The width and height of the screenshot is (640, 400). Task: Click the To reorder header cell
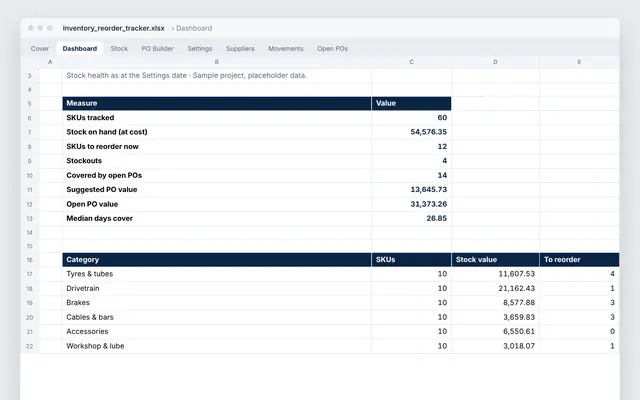pyautogui.click(x=579, y=260)
